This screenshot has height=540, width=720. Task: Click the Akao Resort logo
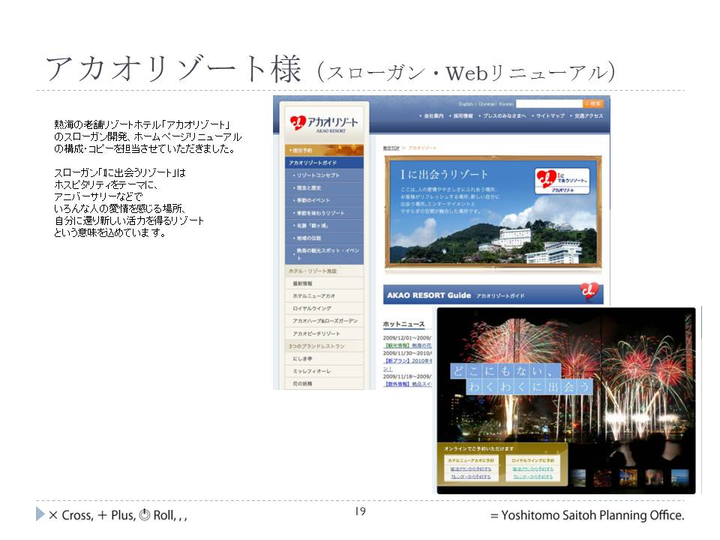pyautogui.click(x=323, y=123)
